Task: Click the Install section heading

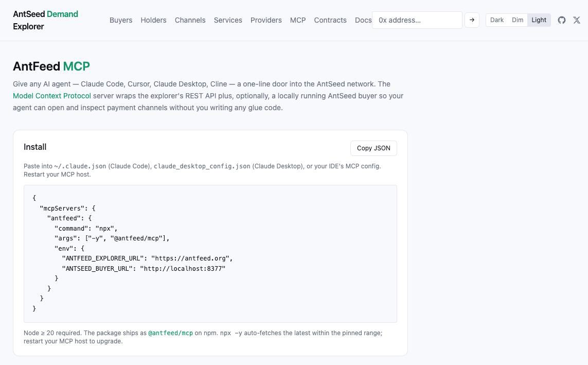Action: coord(35,147)
